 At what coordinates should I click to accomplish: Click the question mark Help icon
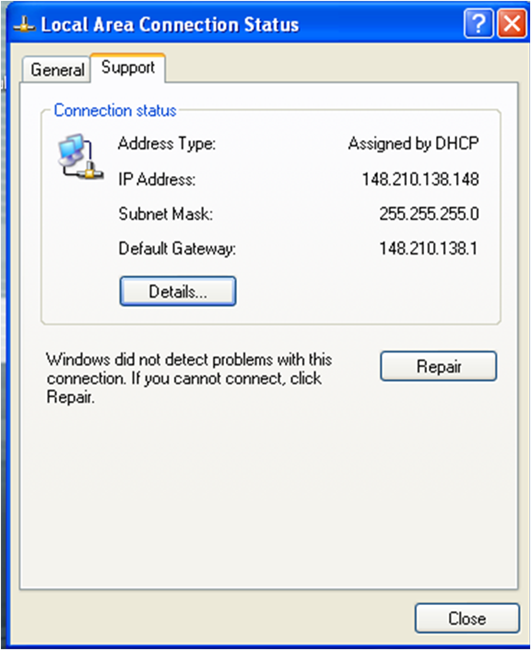(479, 24)
